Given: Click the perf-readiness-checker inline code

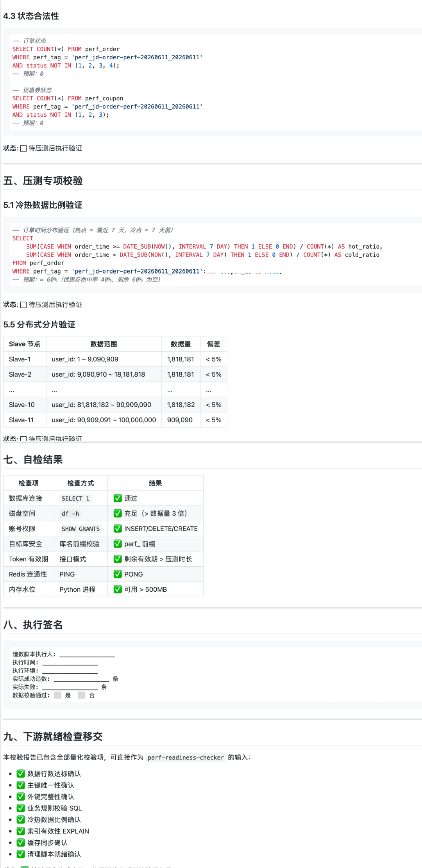Looking at the screenshot, I should 186,758.
